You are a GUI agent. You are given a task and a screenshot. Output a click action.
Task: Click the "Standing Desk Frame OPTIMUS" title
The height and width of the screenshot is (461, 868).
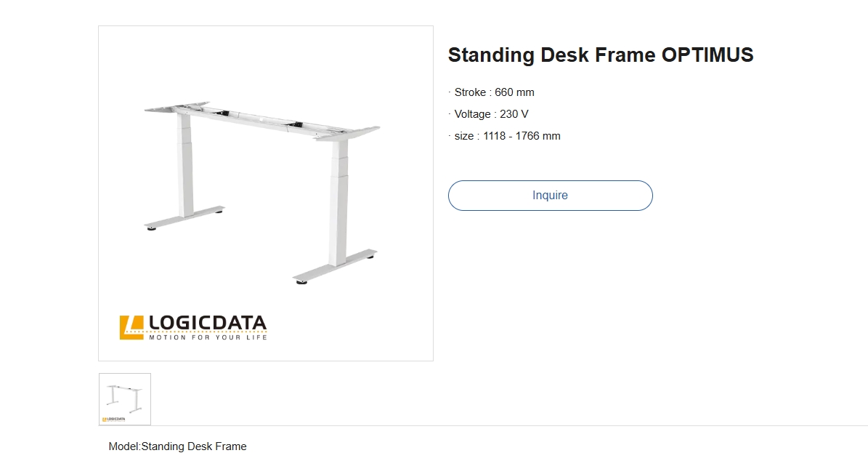point(600,55)
